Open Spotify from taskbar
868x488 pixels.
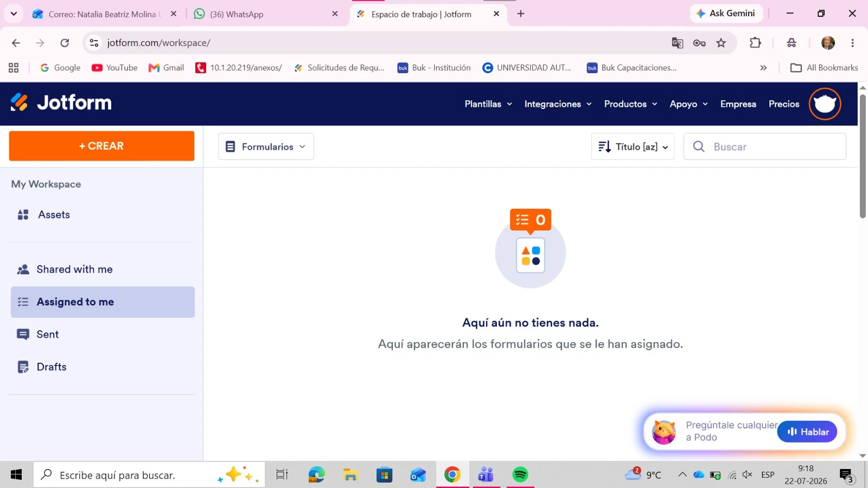coord(520,475)
